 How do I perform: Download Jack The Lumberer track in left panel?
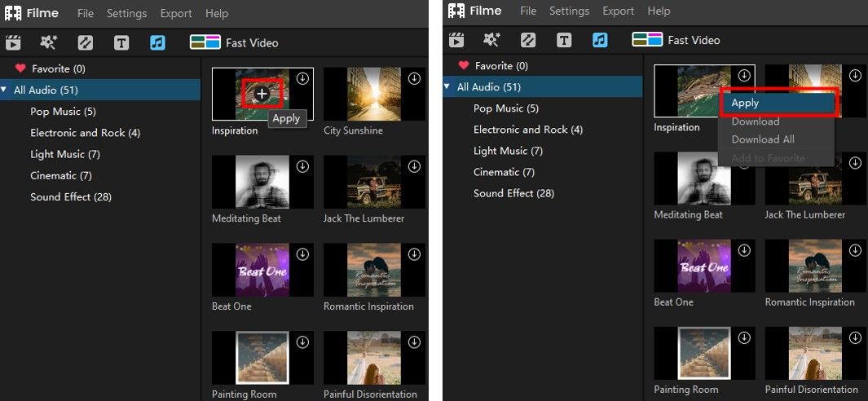pos(414,166)
